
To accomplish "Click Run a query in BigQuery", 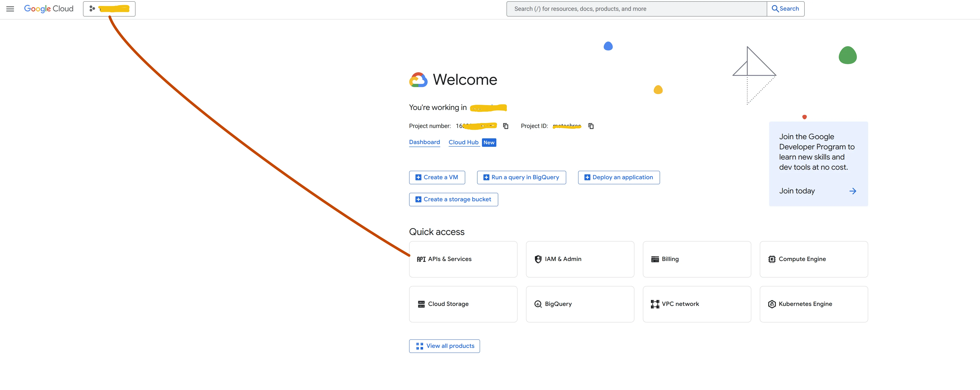I will coord(521,177).
